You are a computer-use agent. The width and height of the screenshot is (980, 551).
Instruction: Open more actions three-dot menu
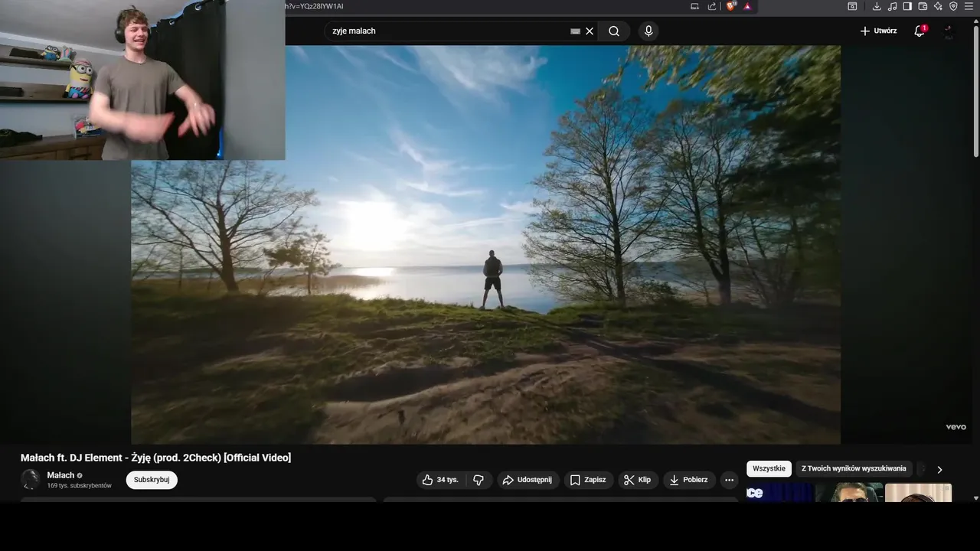[729, 480]
